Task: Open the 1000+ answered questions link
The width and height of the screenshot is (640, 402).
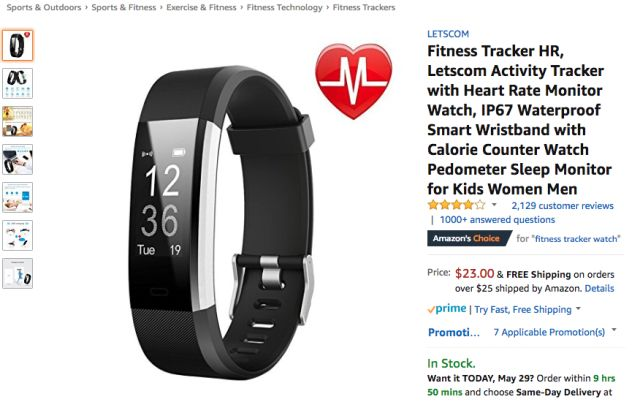Action: click(x=497, y=220)
